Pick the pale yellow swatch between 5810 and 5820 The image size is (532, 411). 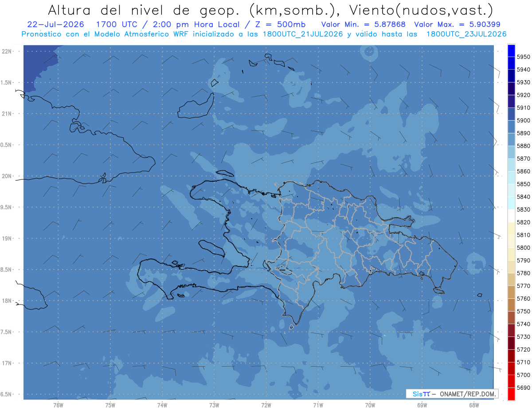pos(511,228)
